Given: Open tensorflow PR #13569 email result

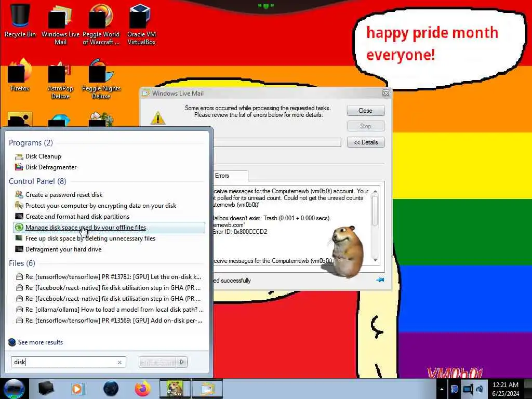Looking at the screenshot, I should tap(109, 320).
